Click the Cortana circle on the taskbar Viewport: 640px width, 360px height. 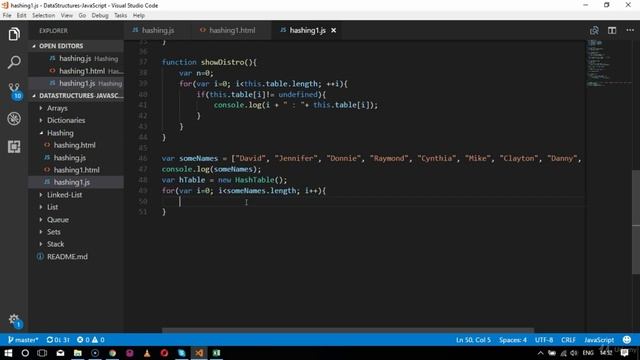25,353
